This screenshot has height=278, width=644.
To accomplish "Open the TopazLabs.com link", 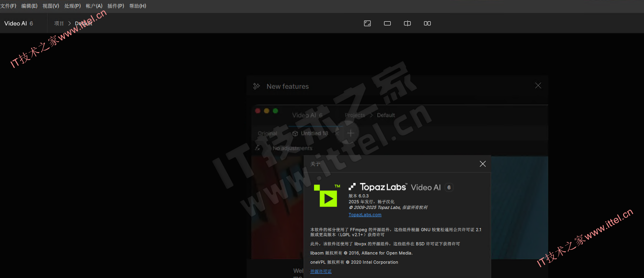I will [x=365, y=215].
